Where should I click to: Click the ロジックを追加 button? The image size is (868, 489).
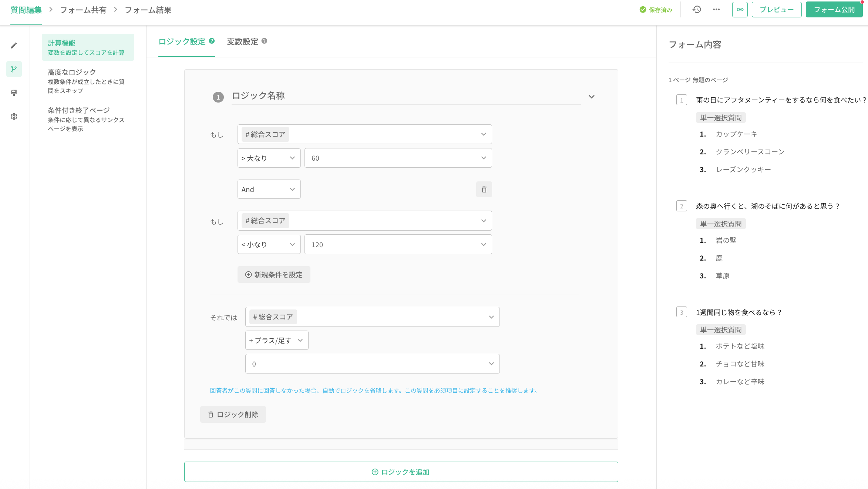click(401, 472)
